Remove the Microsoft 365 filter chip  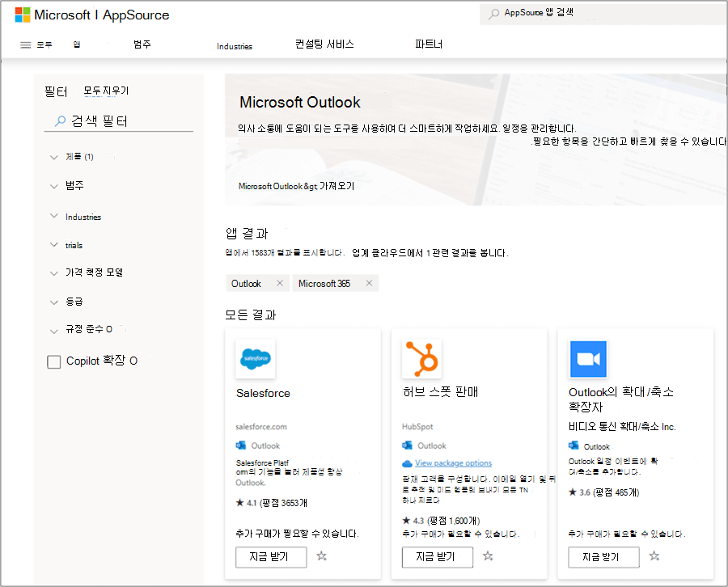[369, 283]
